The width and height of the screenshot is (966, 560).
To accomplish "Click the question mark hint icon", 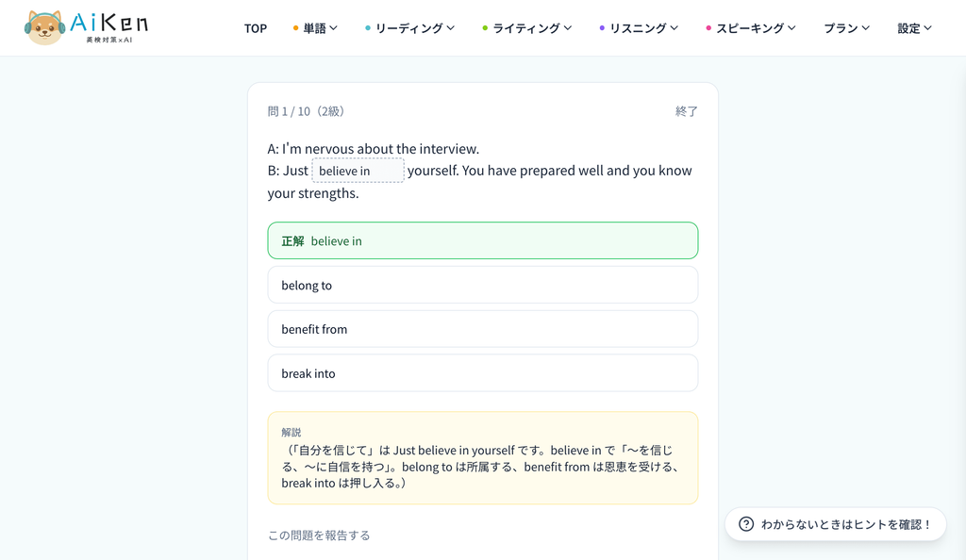I will 746,524.
